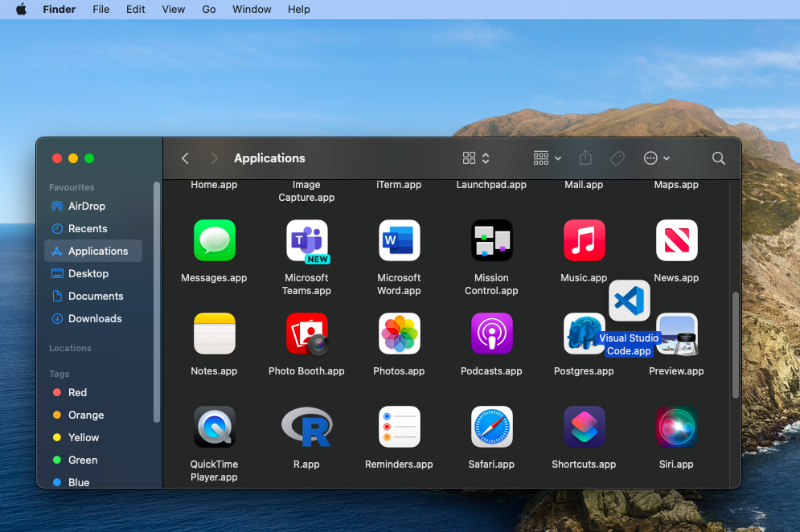Select the Photo Booth app icon
The image size is (800, 532).
pos(306,334)
